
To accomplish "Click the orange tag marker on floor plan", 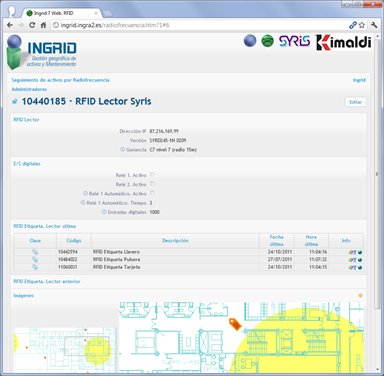I will tap(235, 324).
